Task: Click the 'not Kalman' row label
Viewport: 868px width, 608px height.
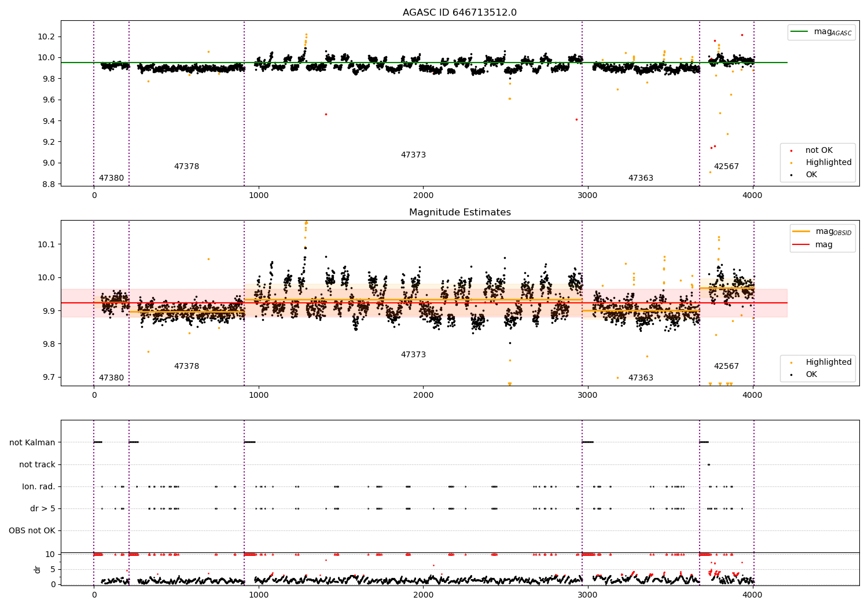Action: 32,443
